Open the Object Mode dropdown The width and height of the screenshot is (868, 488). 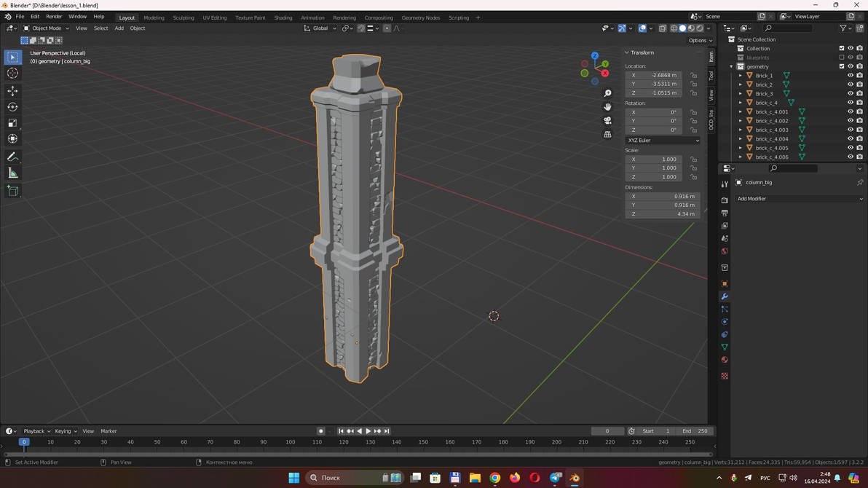(46, 28)
